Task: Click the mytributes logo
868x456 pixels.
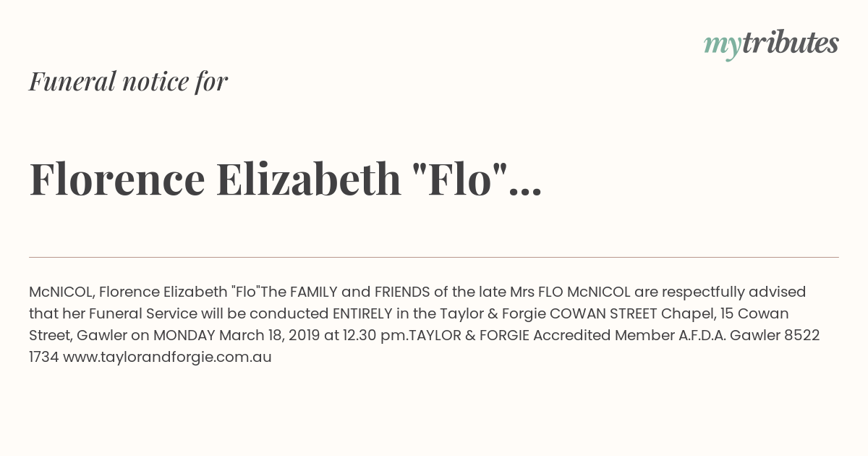Action: pos(771,45)
